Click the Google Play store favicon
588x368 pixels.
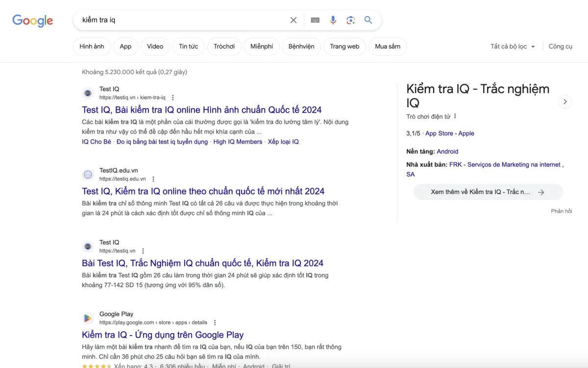pos(88,318)
